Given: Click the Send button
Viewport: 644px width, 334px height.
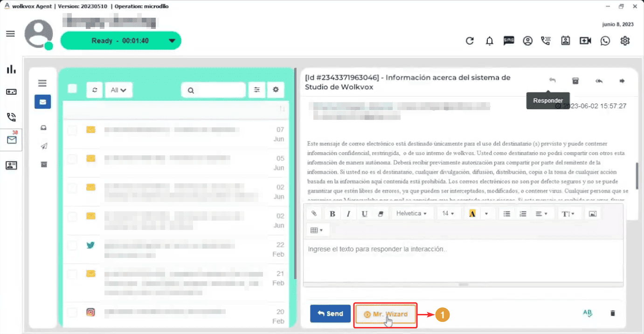Looking at the screenshot, I should tap(330, 313).
